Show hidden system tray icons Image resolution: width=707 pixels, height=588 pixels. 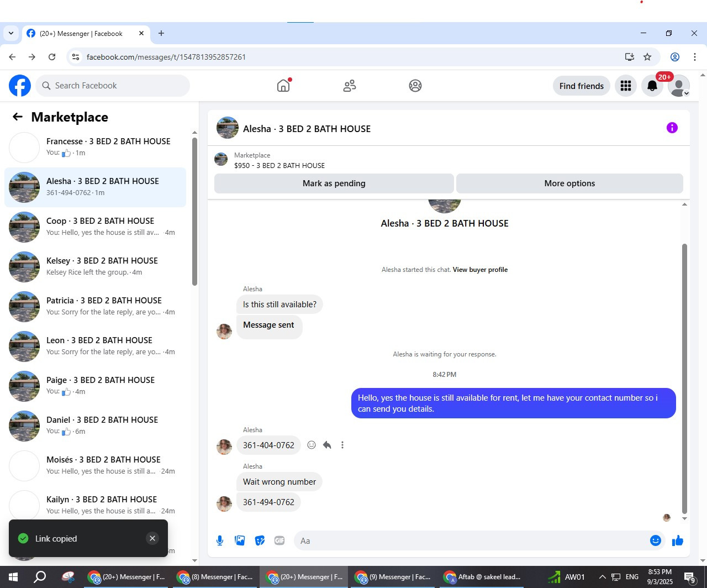pos(602,577)
